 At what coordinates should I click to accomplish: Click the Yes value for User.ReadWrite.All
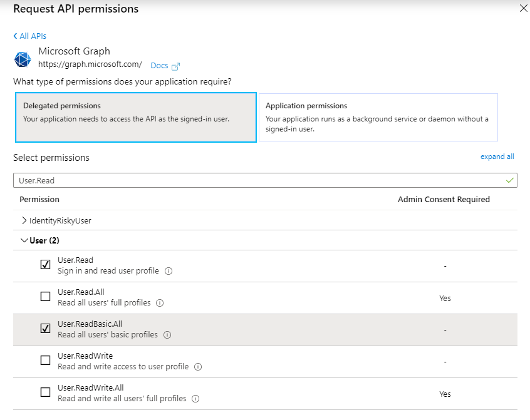click(445, 394)
